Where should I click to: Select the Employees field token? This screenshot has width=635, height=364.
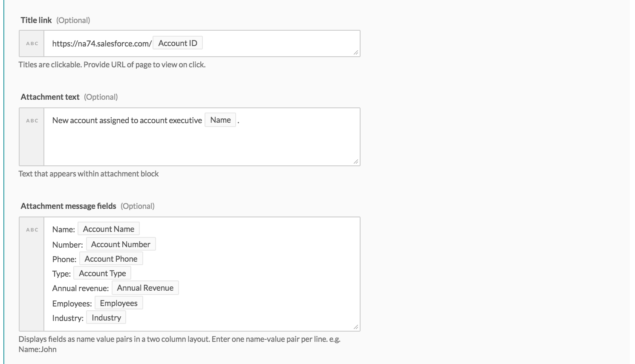(x=118, y=303)
